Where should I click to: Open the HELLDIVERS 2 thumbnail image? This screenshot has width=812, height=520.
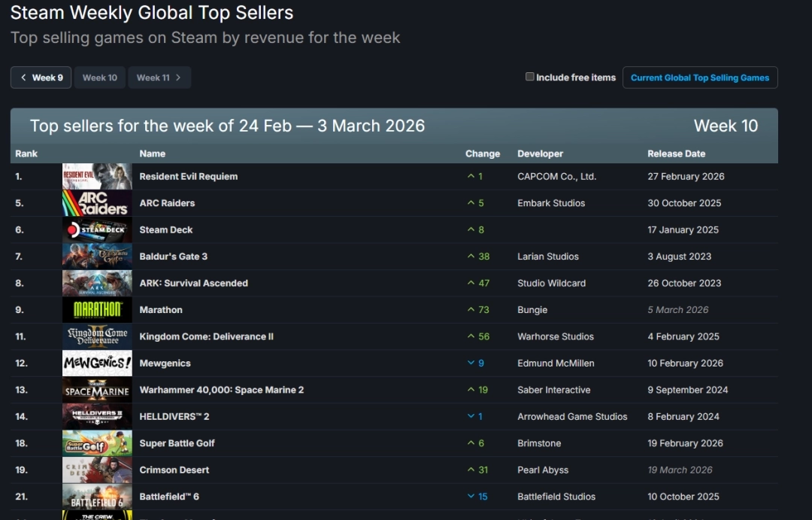pos(96,416)
